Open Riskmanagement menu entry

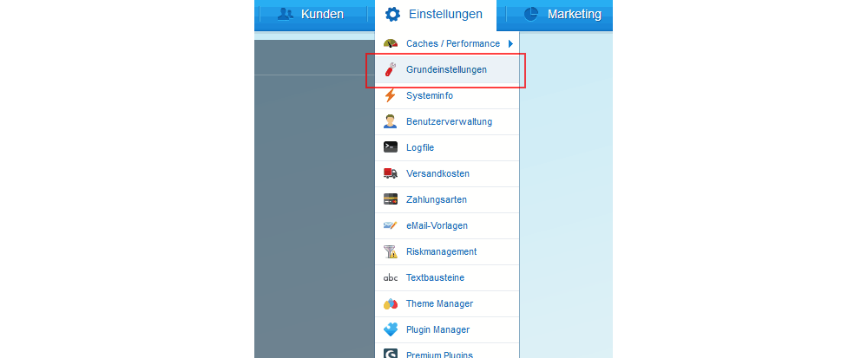pos(447,251)
